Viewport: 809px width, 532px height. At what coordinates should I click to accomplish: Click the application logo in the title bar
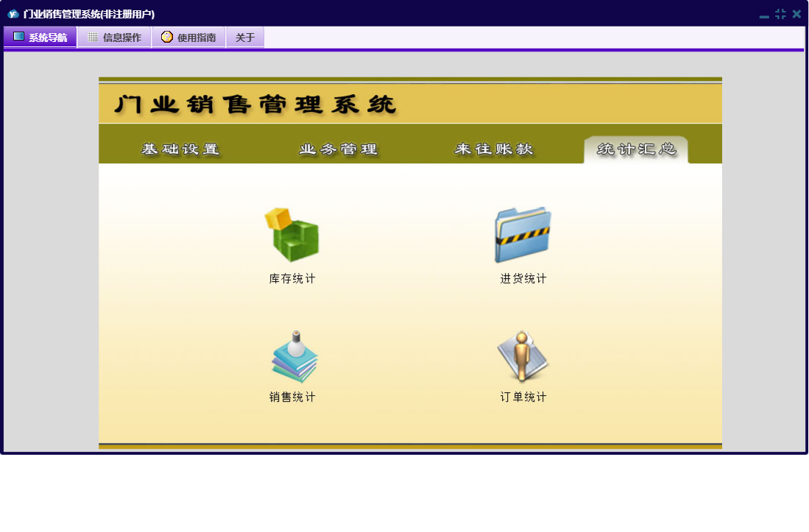(x=13, y=14)
